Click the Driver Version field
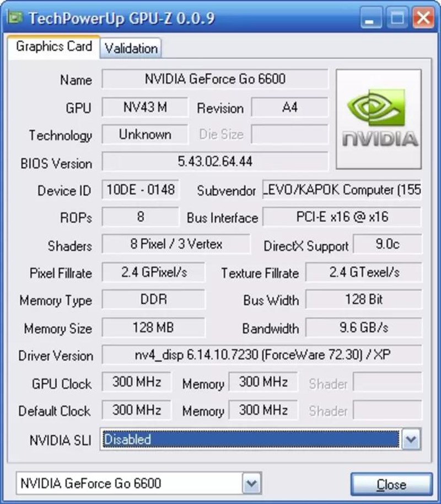 (262, 355)
